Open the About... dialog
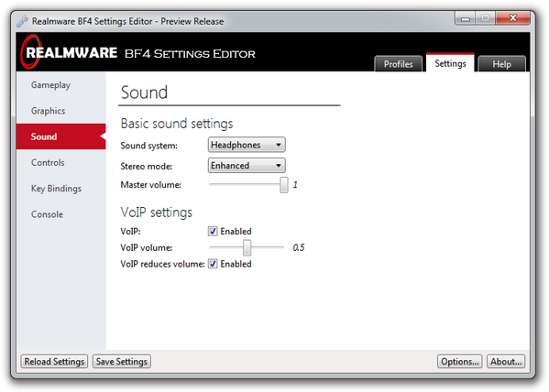The width and height of the screenshot is (549, 392). click(x=506, y=362)
